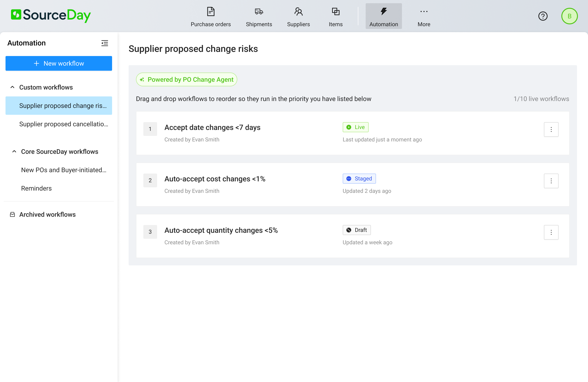The height and width of the screenshot is (382, 588).
Task: Open the user avatar B menu
Action: 569,16
